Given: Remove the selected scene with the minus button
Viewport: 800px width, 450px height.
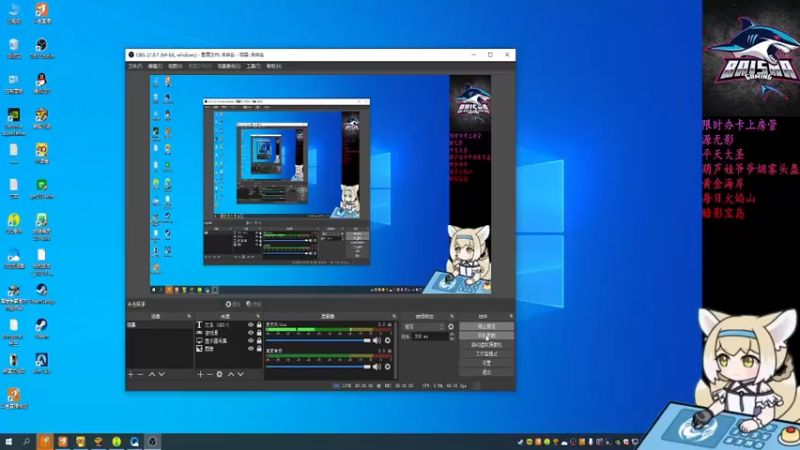Looking at the screenshot, I should (140, 374).
